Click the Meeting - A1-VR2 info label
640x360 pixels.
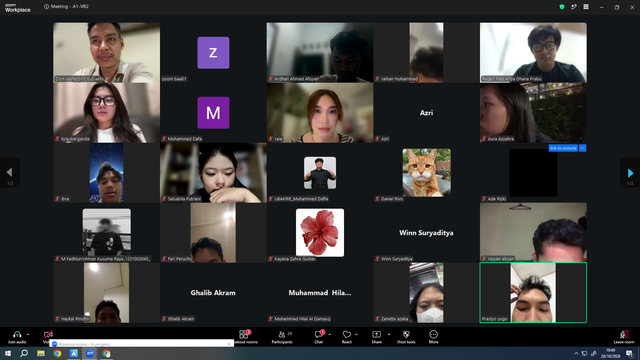click(67, 7)
